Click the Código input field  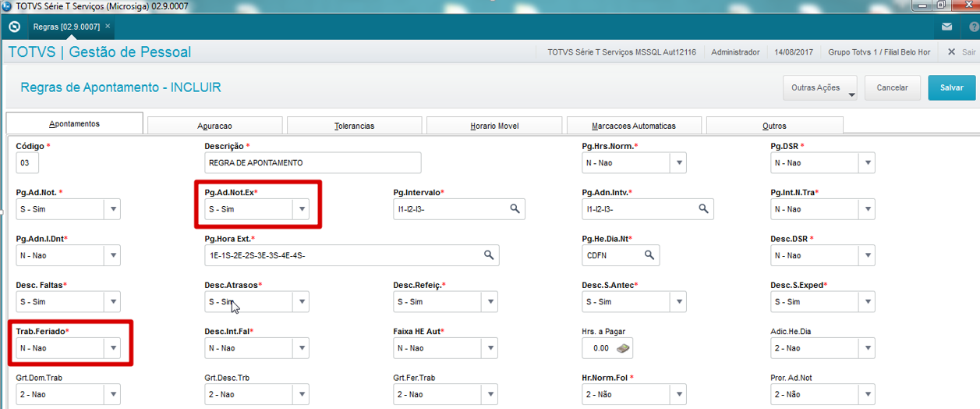(x=27, y=162)
